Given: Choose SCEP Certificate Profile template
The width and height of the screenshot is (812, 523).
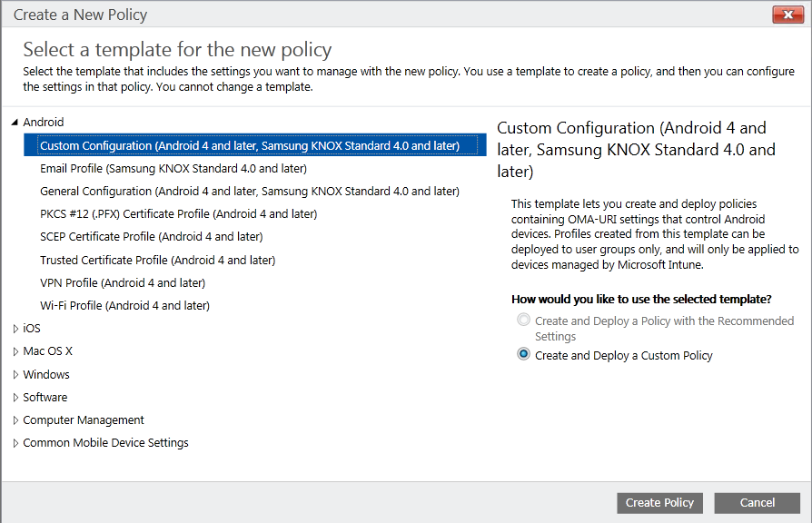Looking at the screenshot, I should (x=151, y=237).
